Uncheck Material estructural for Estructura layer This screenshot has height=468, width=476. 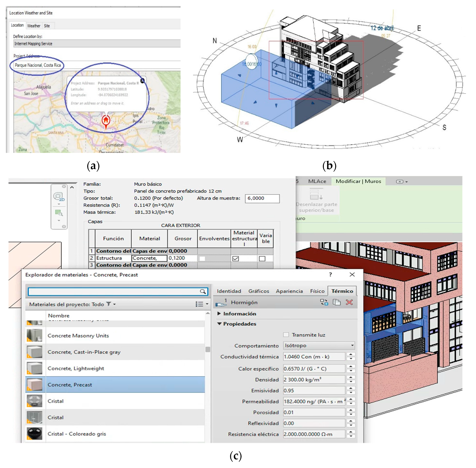click(x=235, y=258)
